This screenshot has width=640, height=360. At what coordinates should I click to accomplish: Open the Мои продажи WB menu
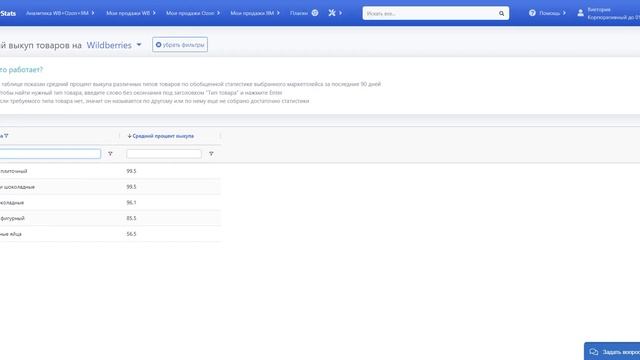(131, 13)
